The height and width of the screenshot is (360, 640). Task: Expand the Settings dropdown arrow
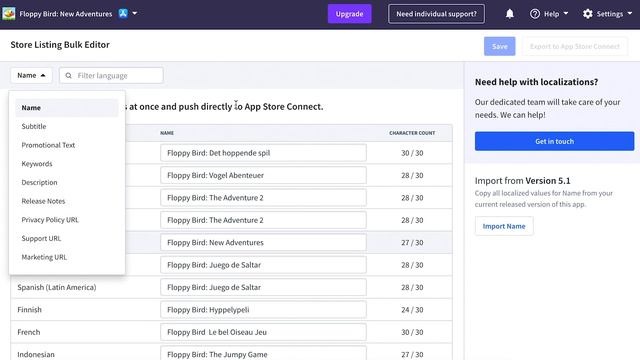point(630,13)
